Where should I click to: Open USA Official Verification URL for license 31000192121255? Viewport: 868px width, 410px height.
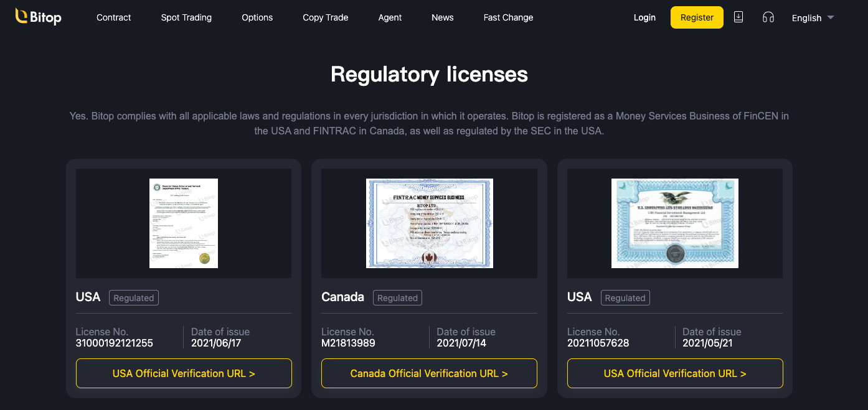pos(184,373)
